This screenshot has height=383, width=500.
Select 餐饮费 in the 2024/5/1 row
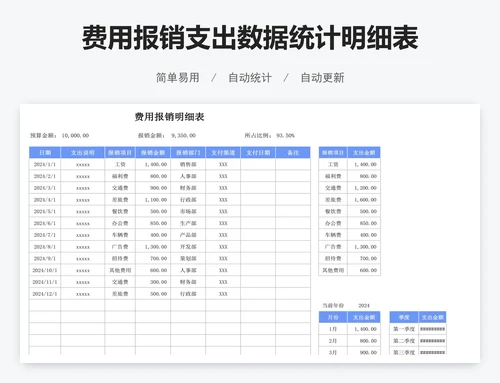(x=120, y=212)
